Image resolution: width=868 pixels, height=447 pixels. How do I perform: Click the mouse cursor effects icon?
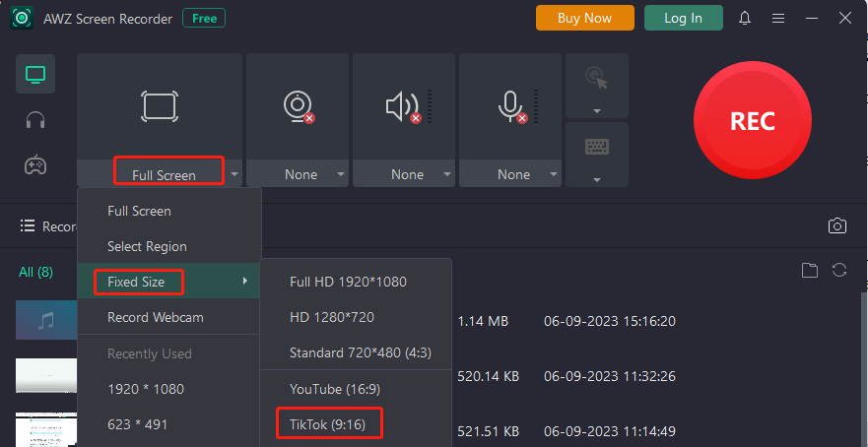click(597, 78)
